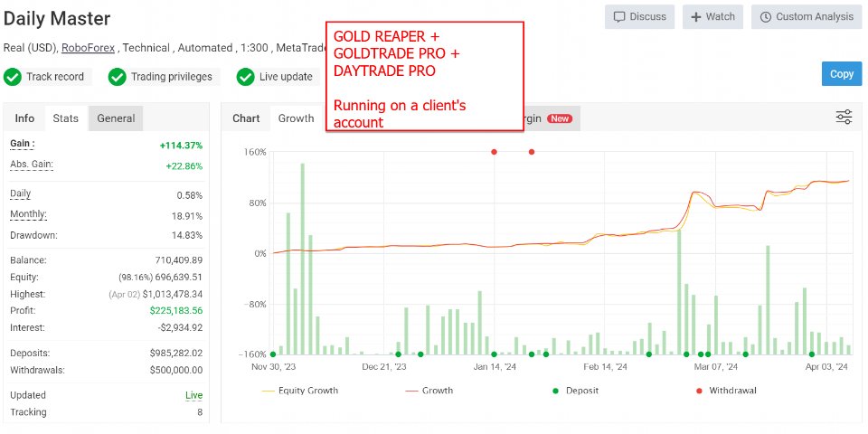This screenshot has height=434, width=868.
Task: Click the Trading privileges green checkmark icon
Action: (117, 77)
